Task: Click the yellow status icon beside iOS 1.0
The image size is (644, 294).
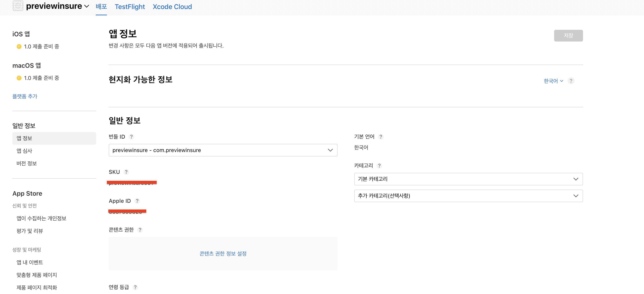Action: 19,46
